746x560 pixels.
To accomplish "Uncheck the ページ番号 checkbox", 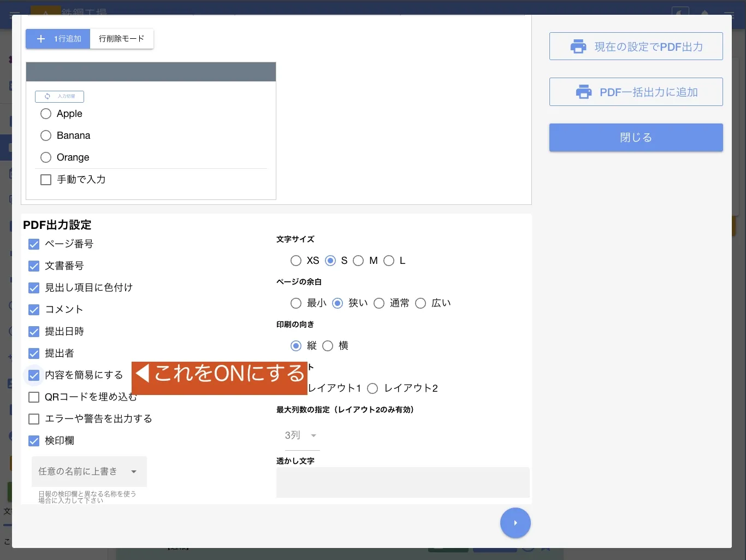I will tap(34, 244).
